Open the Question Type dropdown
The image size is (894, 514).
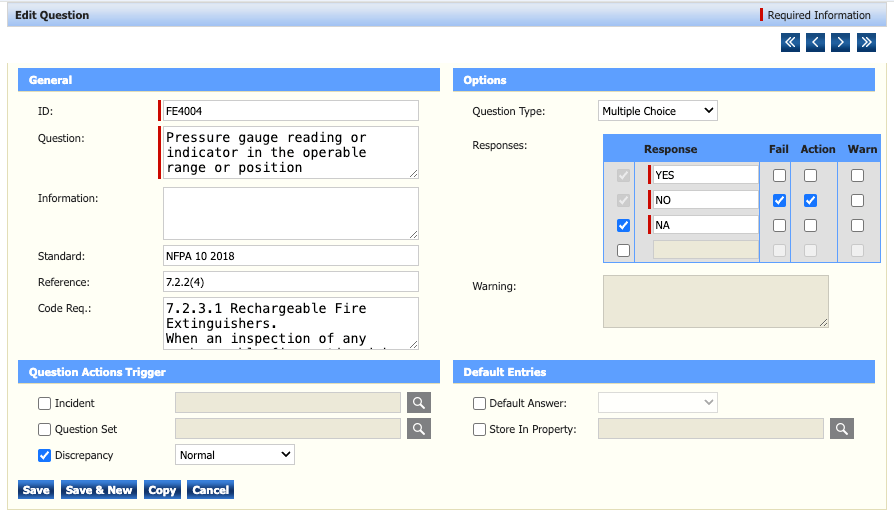pos(657,111)
